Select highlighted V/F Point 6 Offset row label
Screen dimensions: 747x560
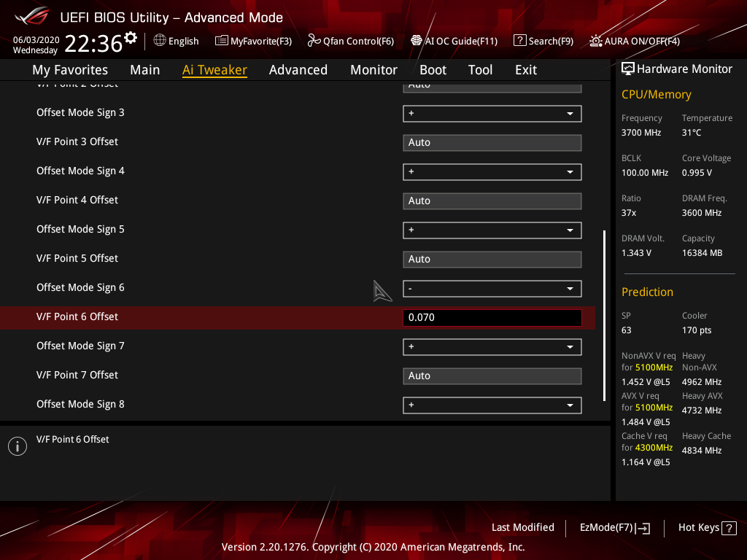(x=77, y=316)
